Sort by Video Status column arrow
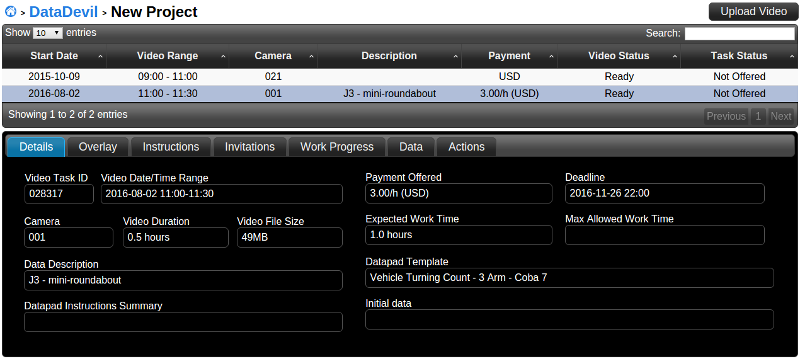 click(x=674, y=56)
